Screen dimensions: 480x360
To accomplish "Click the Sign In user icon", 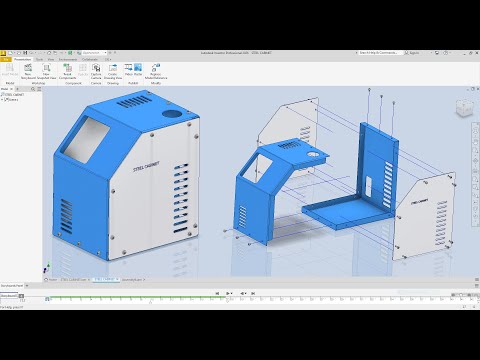I will coord(412,53).
